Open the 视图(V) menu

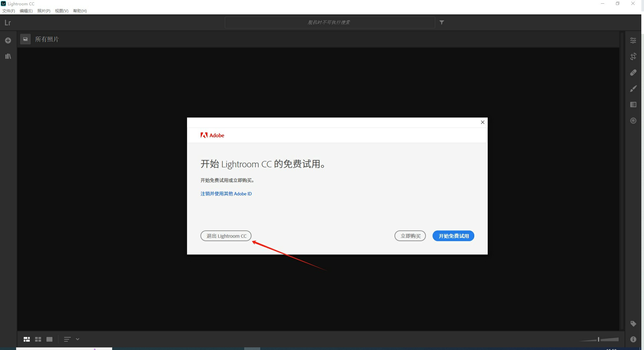62,11
